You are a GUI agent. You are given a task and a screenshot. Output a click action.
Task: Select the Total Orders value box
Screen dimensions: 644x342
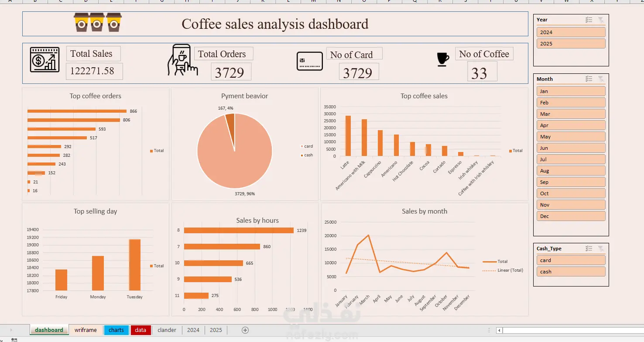point(231,72)
